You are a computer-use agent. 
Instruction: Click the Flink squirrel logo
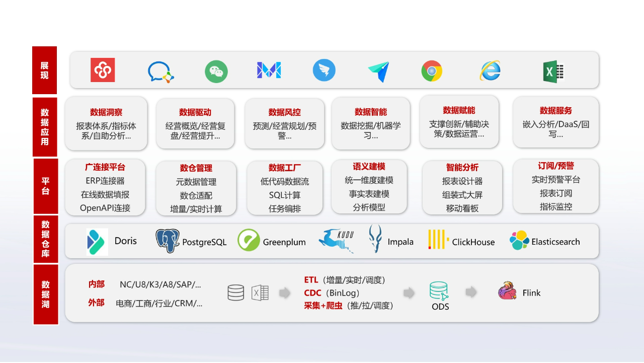[507, 291]
